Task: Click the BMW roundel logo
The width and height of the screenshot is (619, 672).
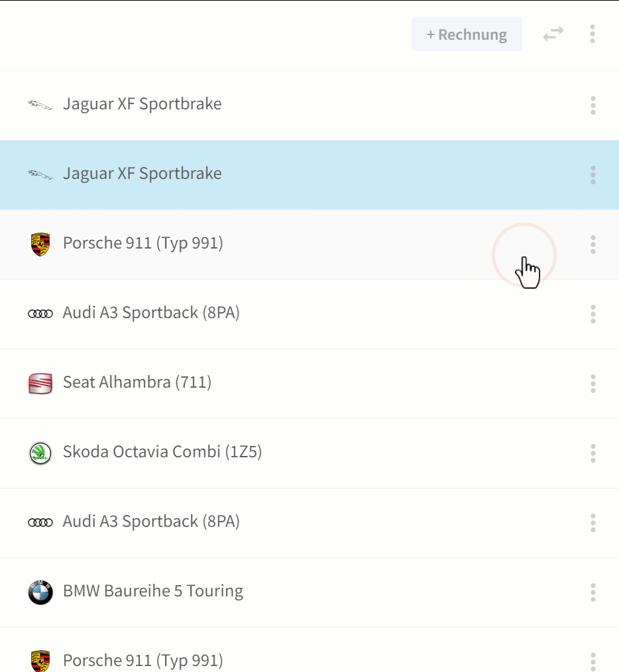Action: 40,592
